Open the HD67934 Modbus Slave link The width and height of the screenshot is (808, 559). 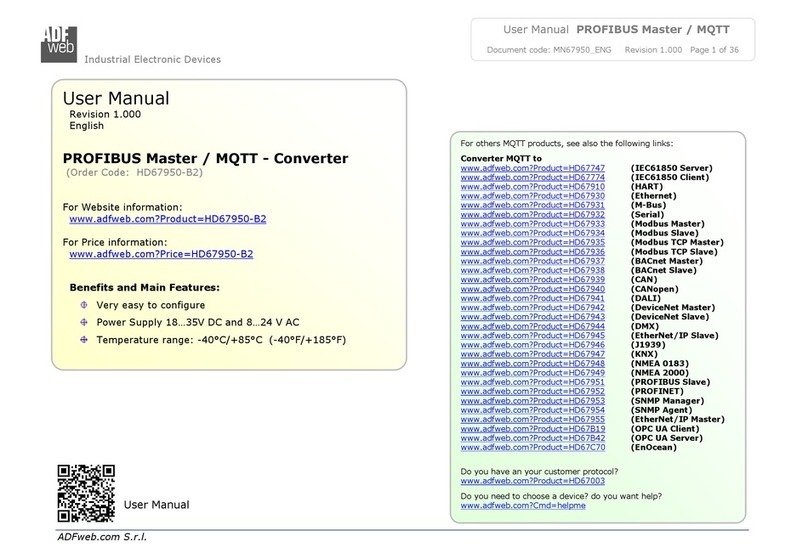tap(533, 233)
